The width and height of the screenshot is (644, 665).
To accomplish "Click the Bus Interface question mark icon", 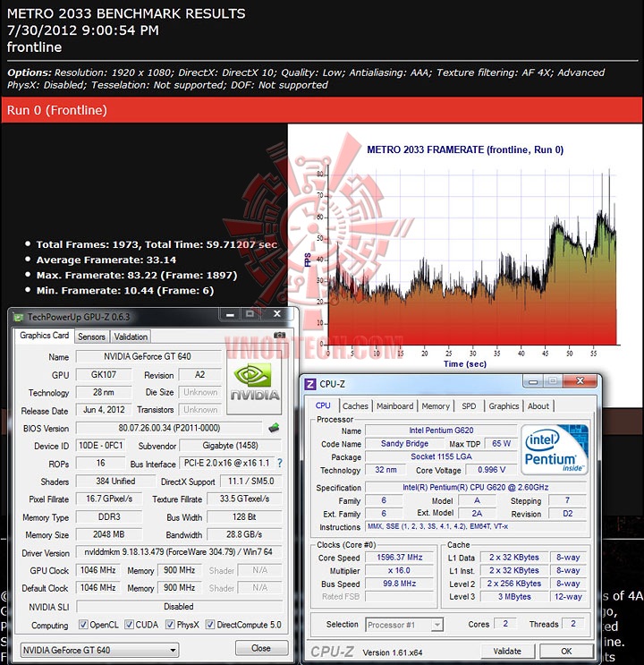I will pos(280,463).
